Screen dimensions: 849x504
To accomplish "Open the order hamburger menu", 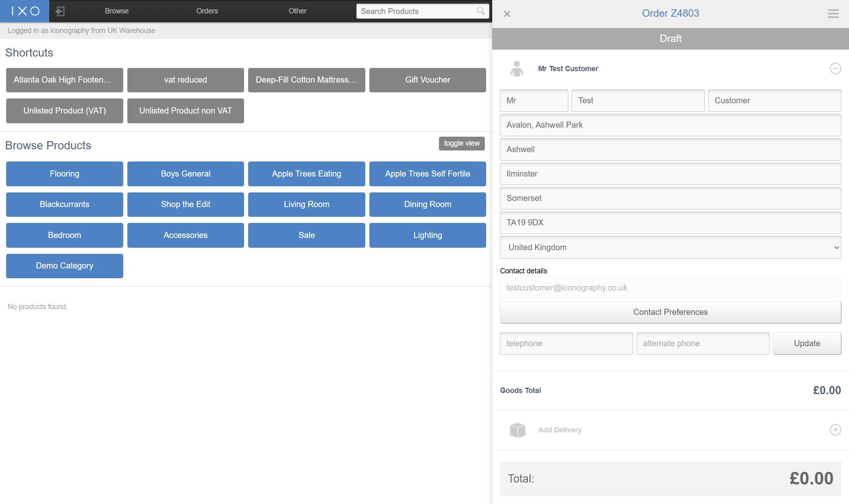I will coord(833,14).
